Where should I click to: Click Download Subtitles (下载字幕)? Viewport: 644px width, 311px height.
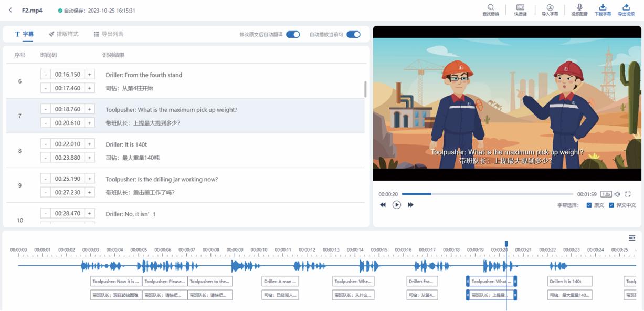tap(603, 10)
